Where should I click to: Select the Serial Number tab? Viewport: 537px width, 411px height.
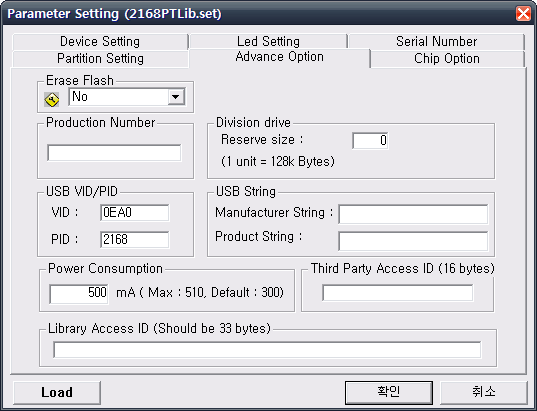tap(436, 42)
